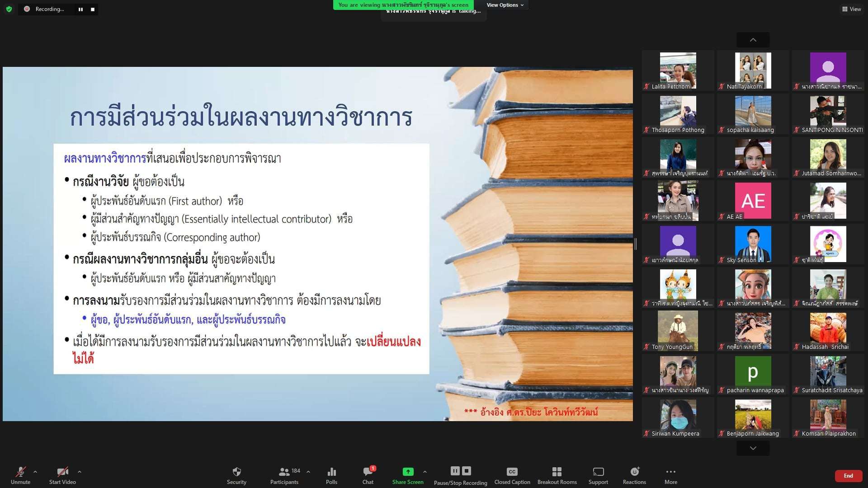Open the Security shield icon
This screenshot has width=868, height=488.
click(x=236, y=472)
